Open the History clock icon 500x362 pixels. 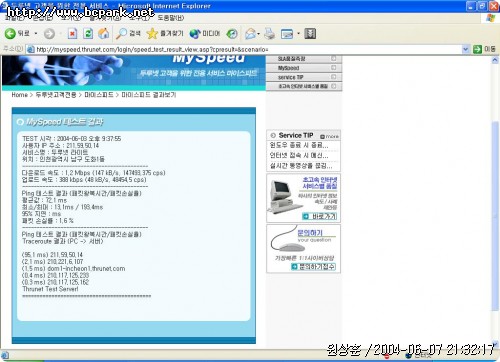coord(232,33)
